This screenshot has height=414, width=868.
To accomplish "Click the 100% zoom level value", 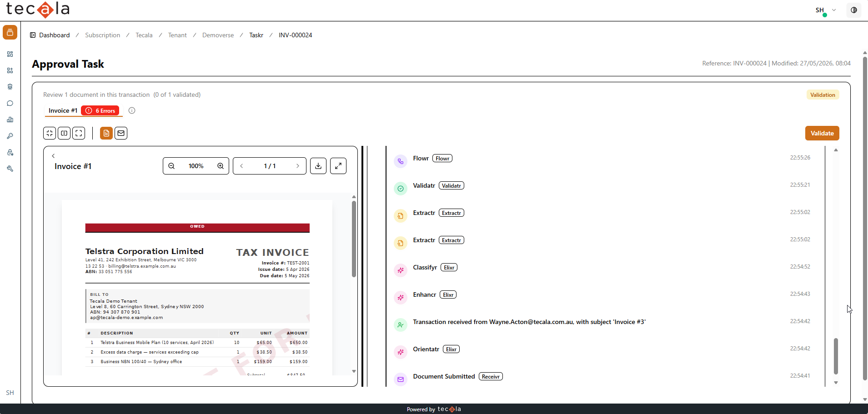I will pos(196,166).
